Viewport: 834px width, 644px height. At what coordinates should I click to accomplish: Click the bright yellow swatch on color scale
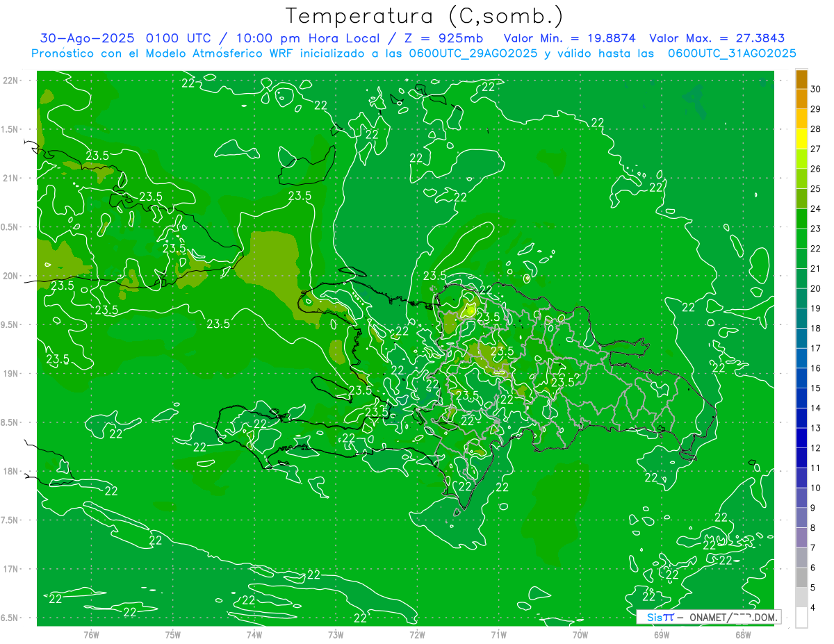801,139
